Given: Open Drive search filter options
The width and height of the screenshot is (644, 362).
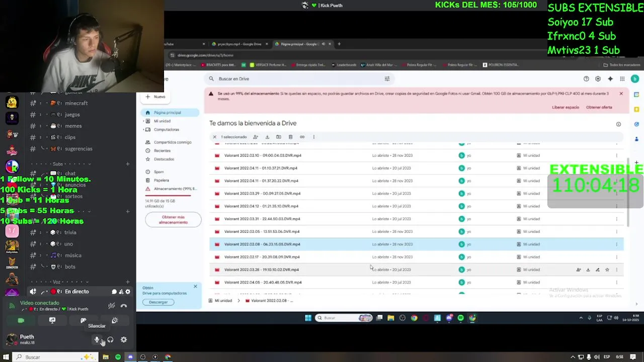Looking at the screenshot, I should [387, 79].
